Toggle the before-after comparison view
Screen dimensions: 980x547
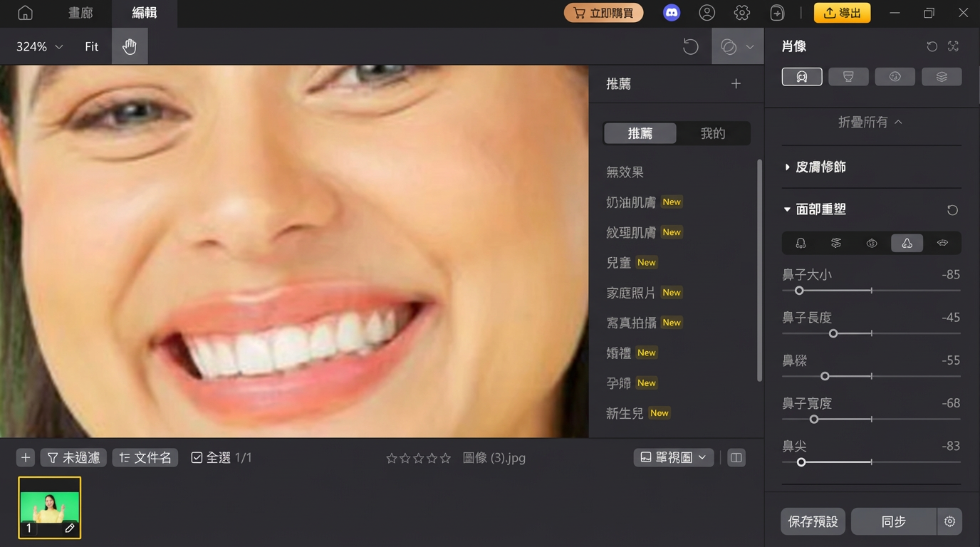[728, 46]
